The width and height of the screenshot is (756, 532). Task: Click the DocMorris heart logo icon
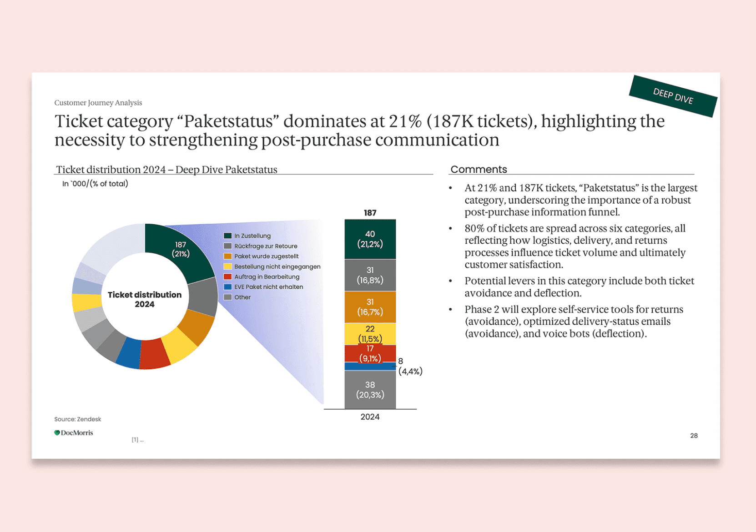[57, 433]
